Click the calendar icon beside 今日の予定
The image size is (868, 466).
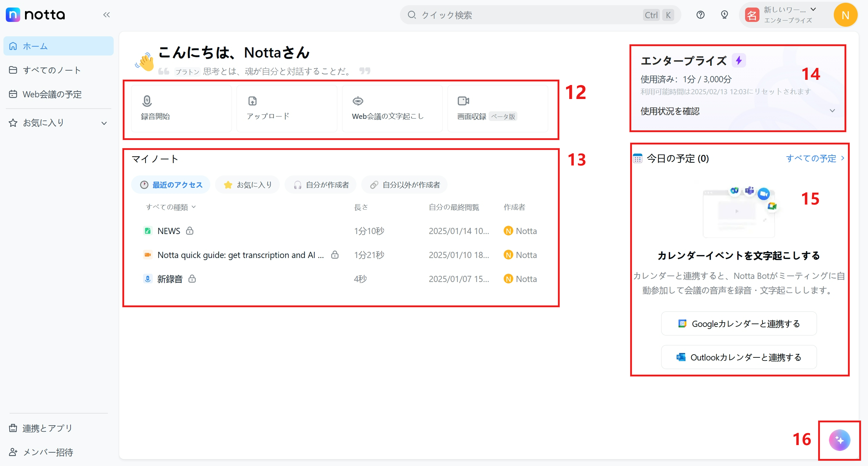coord(638,158)
